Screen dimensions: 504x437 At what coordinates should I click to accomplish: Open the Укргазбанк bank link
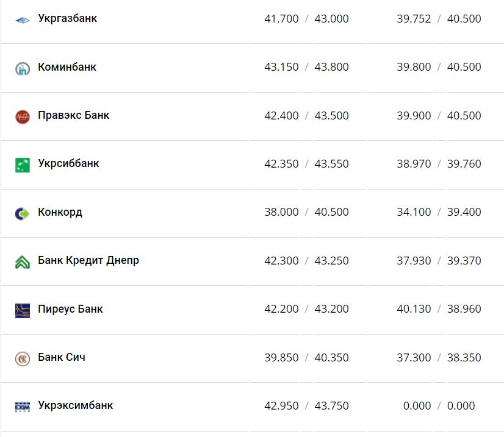(67, 19)
